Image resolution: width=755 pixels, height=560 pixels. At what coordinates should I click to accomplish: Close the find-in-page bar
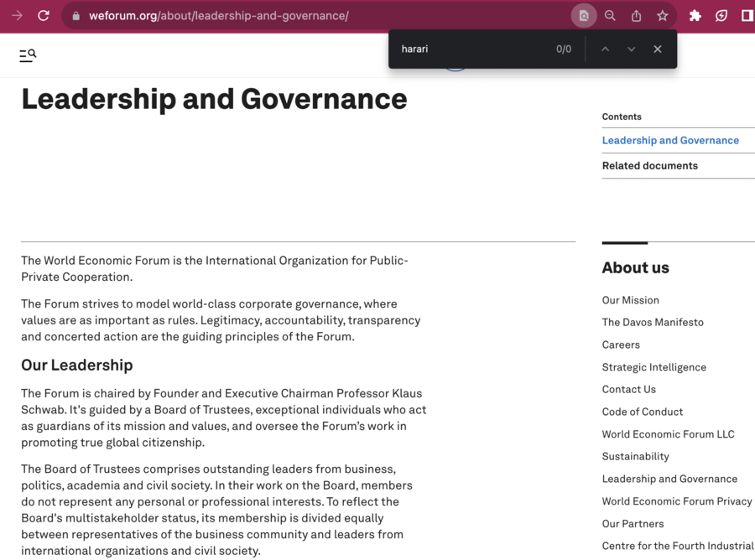[658, 49]
